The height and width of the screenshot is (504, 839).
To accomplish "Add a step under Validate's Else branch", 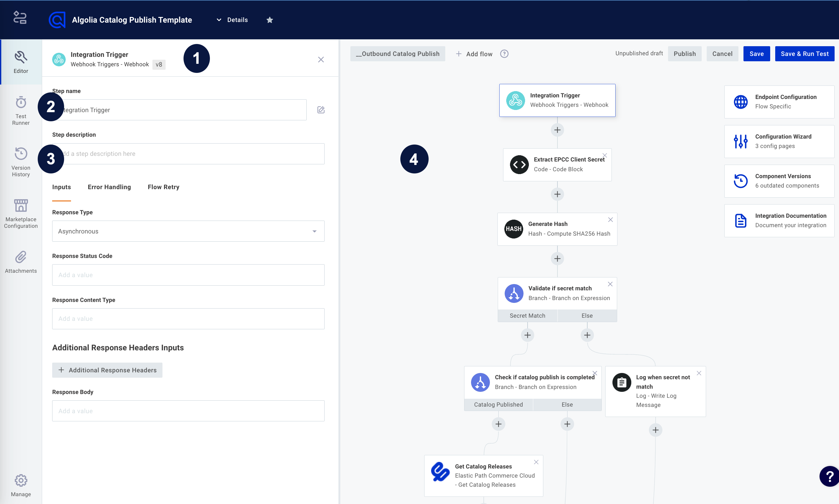I will pyautogui.click(x=587, y=335).
